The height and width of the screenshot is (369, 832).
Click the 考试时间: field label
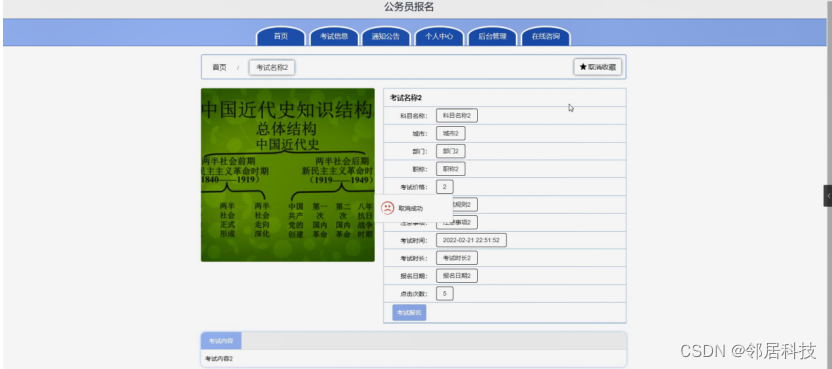click(x=414, y=241)
